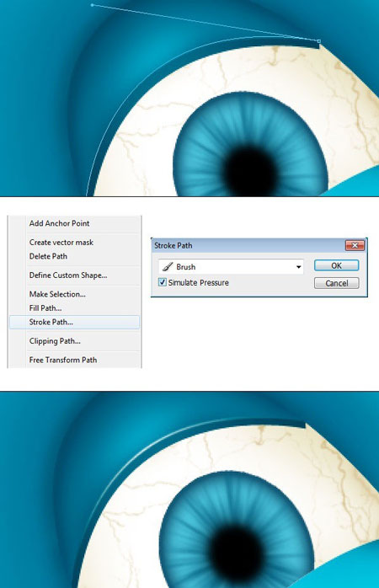Viewport: 379px width, 588px height.
Task: Confirm Stroke Path dialog with OK
Action: pyautogui.click(x=336, y=265)
